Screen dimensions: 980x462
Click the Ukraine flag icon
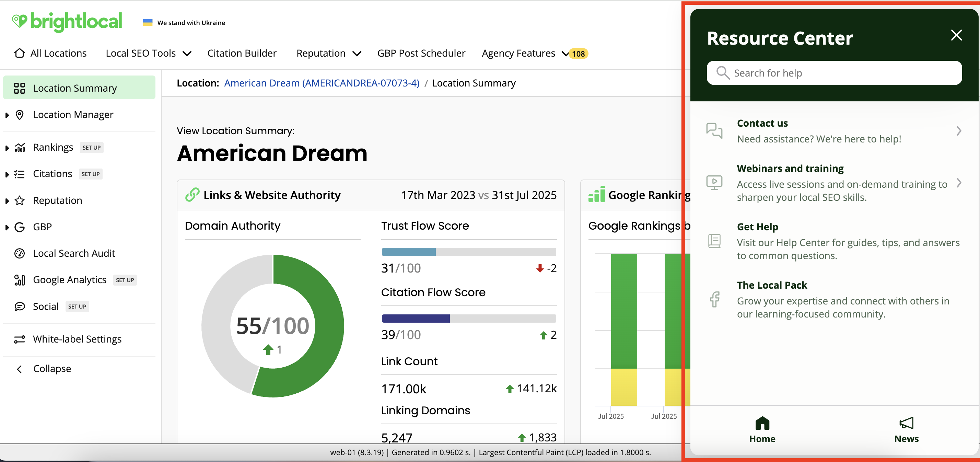pos(148,22)
